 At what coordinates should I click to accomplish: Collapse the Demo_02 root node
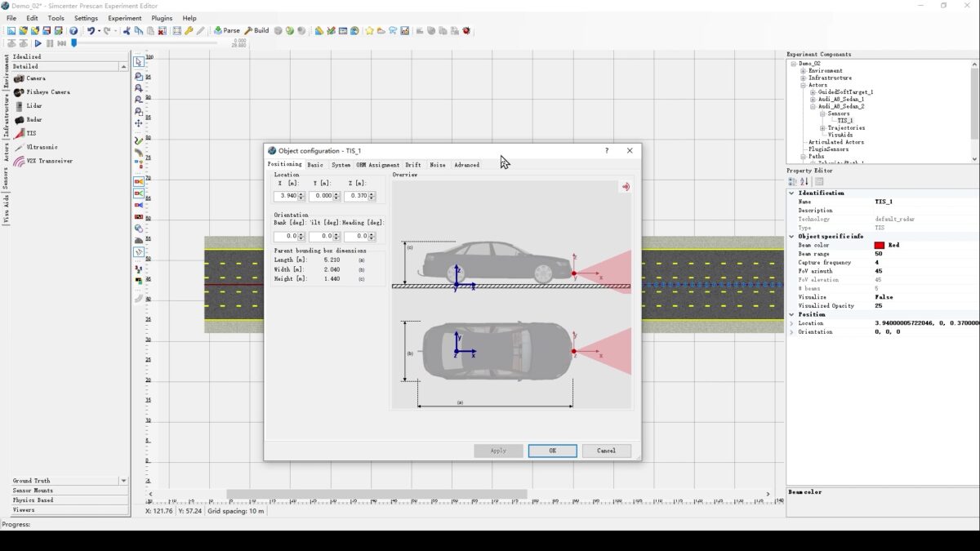tap(794, 64)
